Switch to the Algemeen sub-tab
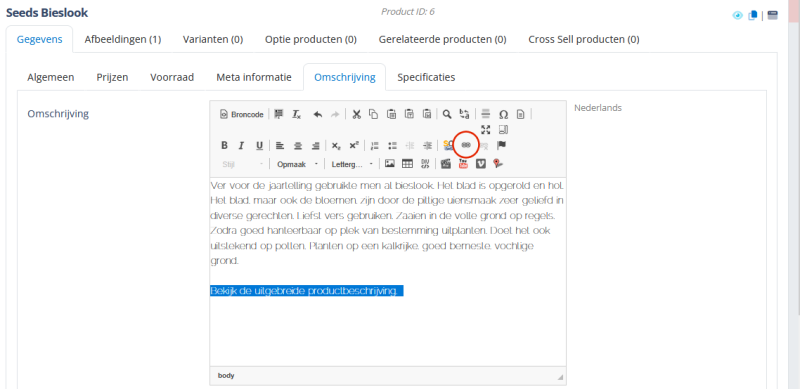This screenshot has height=389, width=800. 51,78
